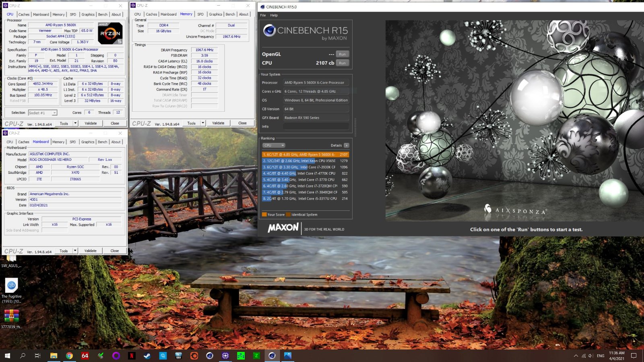Open SPD tab in CPU-Z Memory window
Screen dimensions: 644x362
[200, 14]
